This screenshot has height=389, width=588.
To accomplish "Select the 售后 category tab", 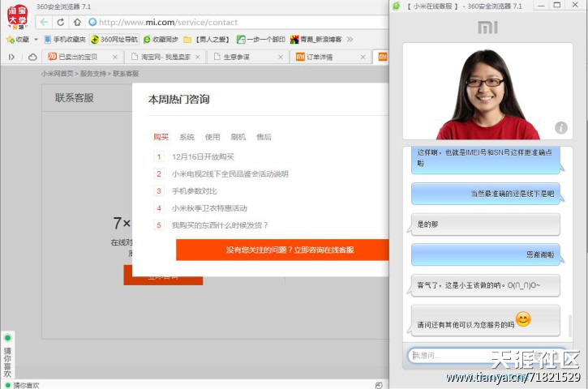I will 264,137.
